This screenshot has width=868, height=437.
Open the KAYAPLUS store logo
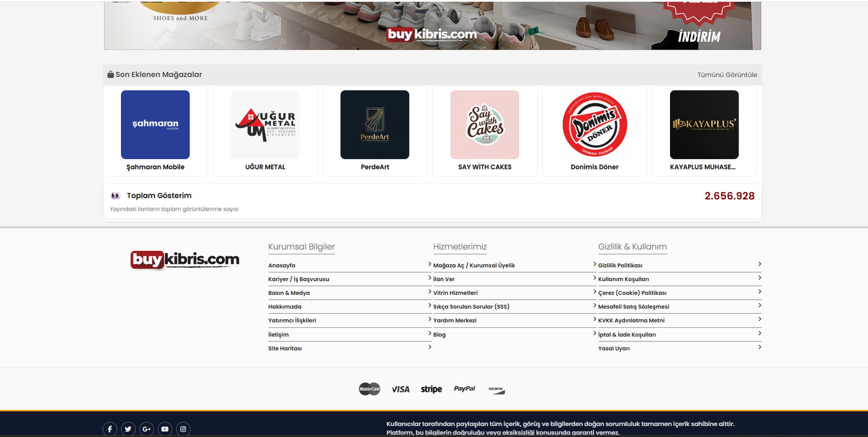[704, 125]
